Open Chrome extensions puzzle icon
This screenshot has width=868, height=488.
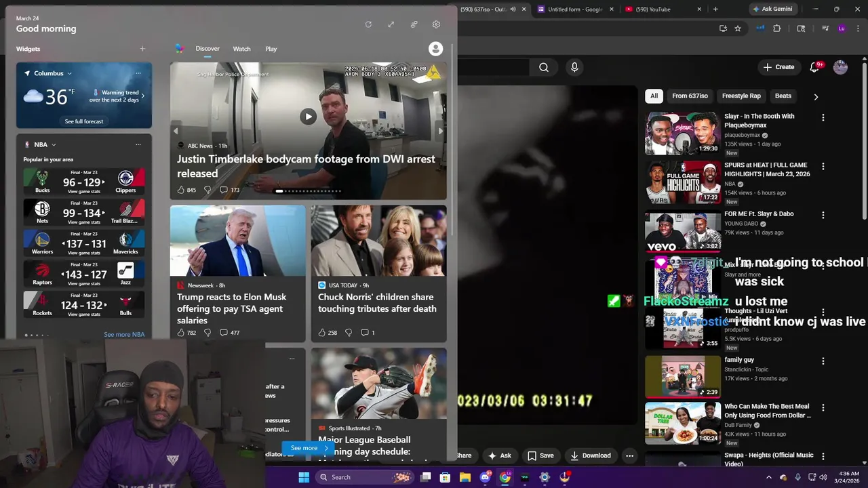coord(777,28)
